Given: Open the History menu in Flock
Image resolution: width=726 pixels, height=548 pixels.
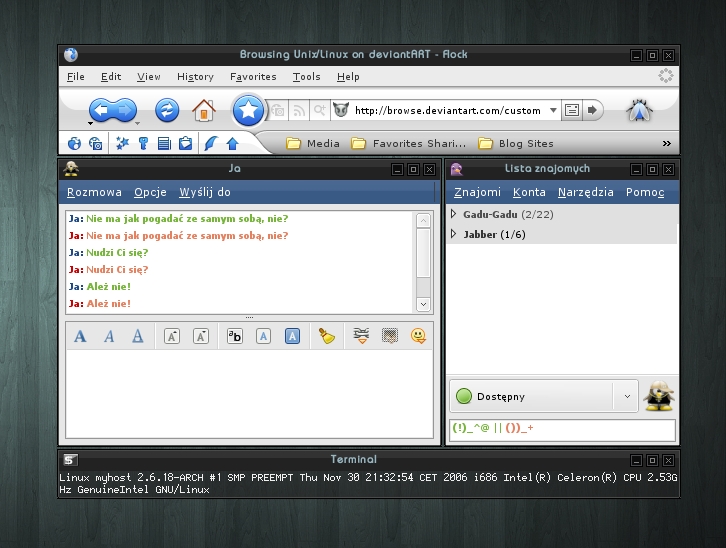Looking at the screenshot, I should click(x=195, y=76).
